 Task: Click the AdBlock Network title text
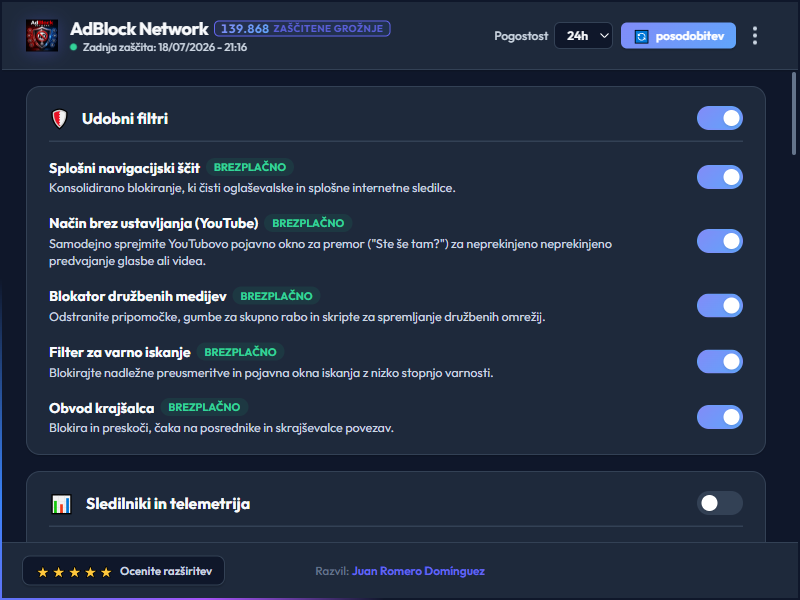click(139, 29)
